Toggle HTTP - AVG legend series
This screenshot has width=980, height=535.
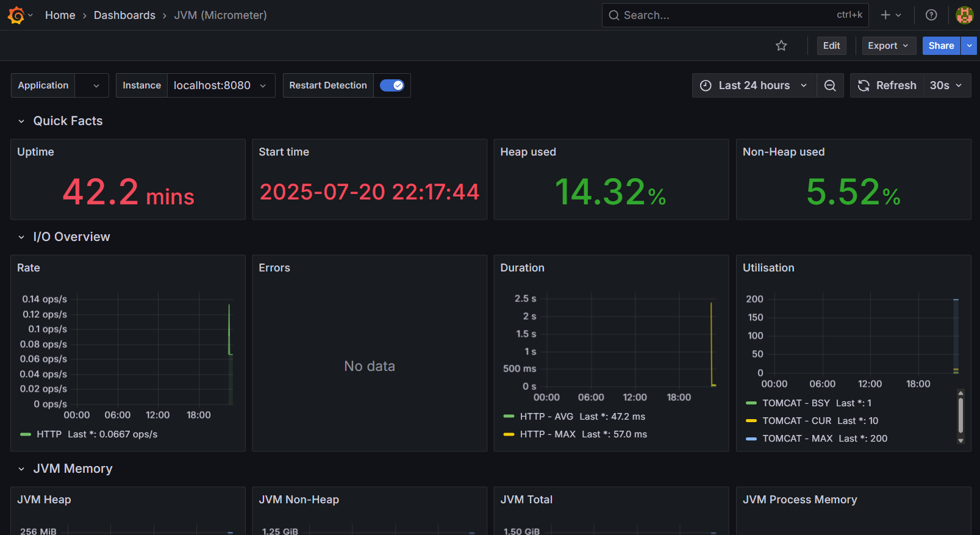pyautogui.click(x=546, y=417)
